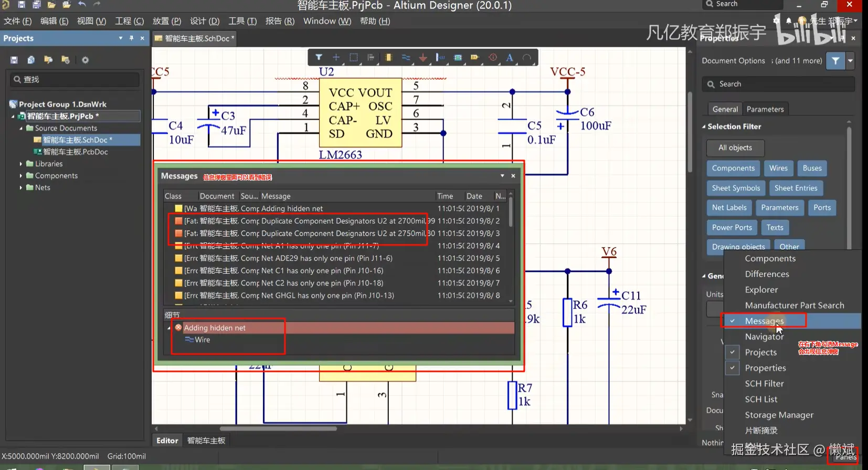The image size is (868, 470).
Task: Open Projects panel settings gear
Action: coord(85,60)
